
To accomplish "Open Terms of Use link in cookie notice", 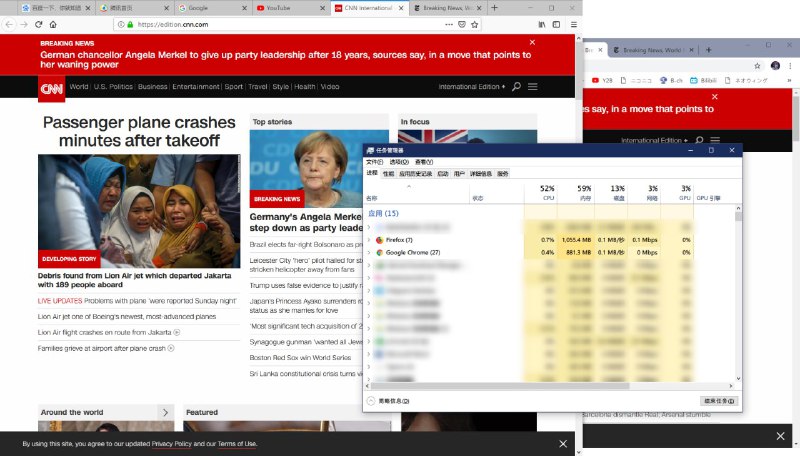I will pyautogui.click(x=237, y=444).
